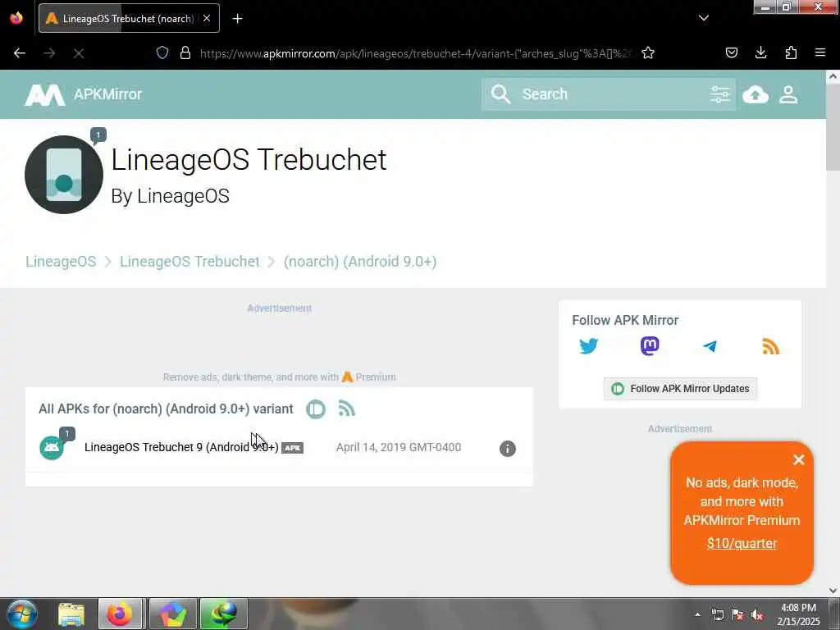
Task: Click the scrollbar down arrow
Action: tap(833, 591)
